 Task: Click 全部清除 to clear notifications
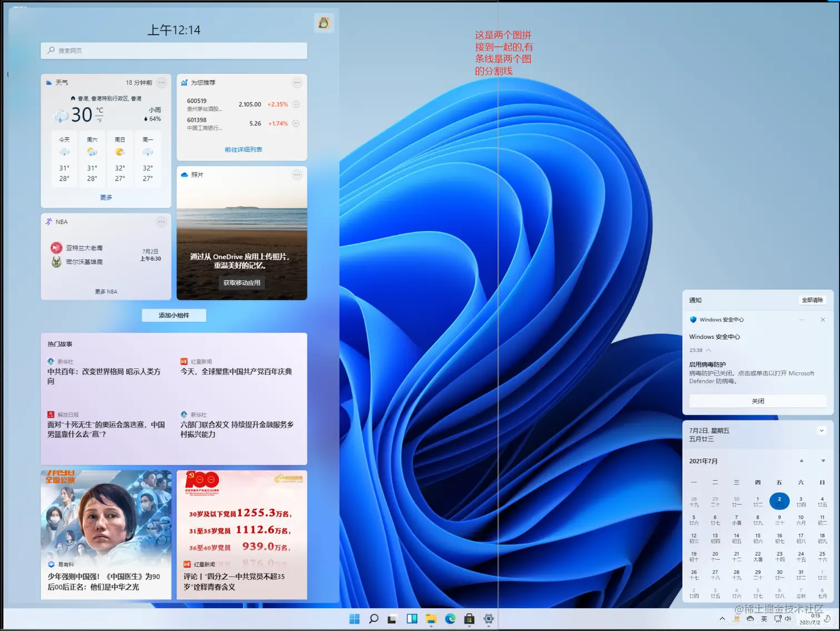(812, 300)
